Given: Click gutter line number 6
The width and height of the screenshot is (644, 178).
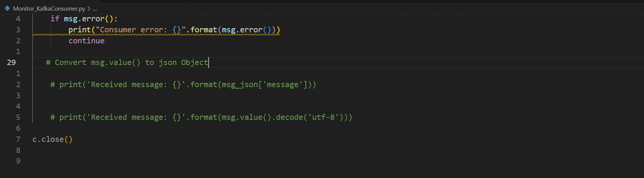Looking at the screenshot, I should tap(18, 128).
